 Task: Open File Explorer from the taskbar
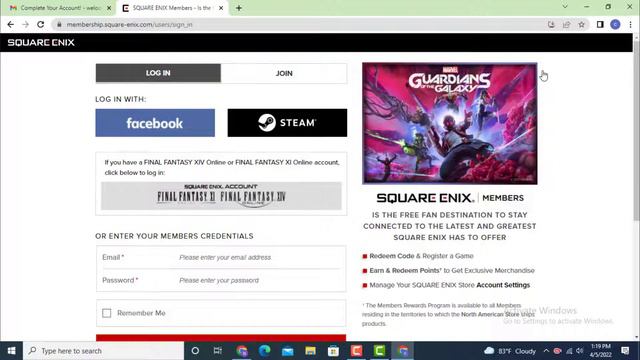(311, 351)
